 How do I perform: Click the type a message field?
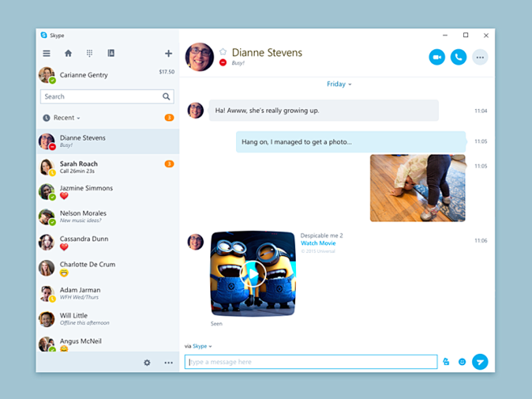click(310, 362)
